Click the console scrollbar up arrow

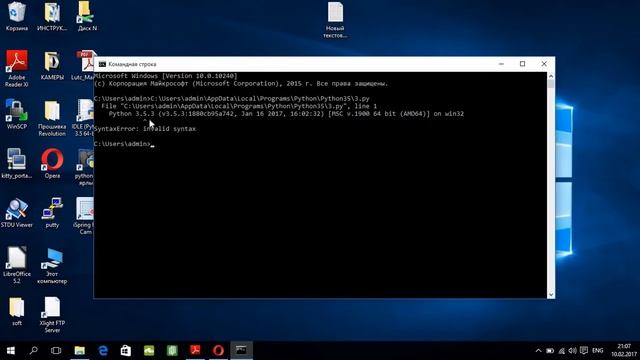551,76
